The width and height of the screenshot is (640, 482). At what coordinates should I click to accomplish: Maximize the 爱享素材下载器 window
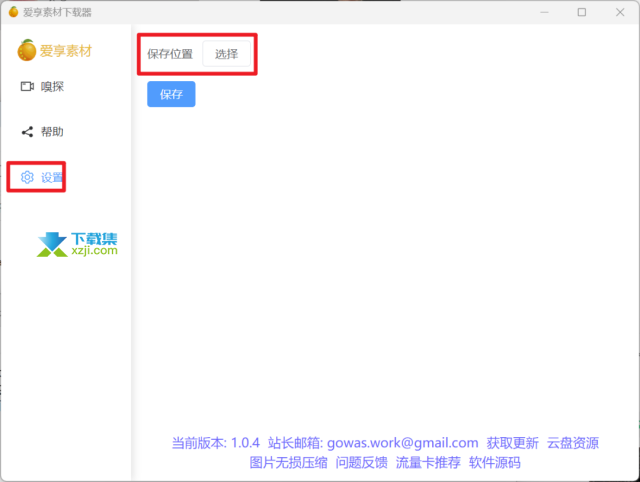point(582,12)
